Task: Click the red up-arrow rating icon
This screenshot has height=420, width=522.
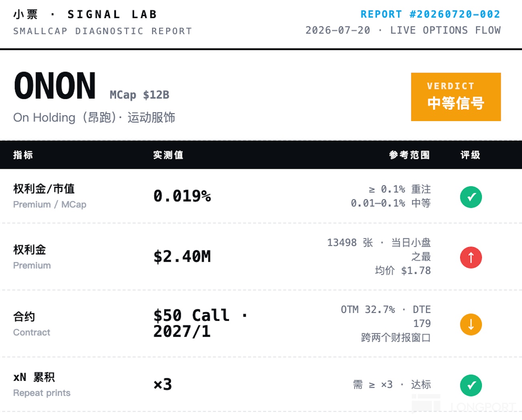Action: [x=471, y=257]
